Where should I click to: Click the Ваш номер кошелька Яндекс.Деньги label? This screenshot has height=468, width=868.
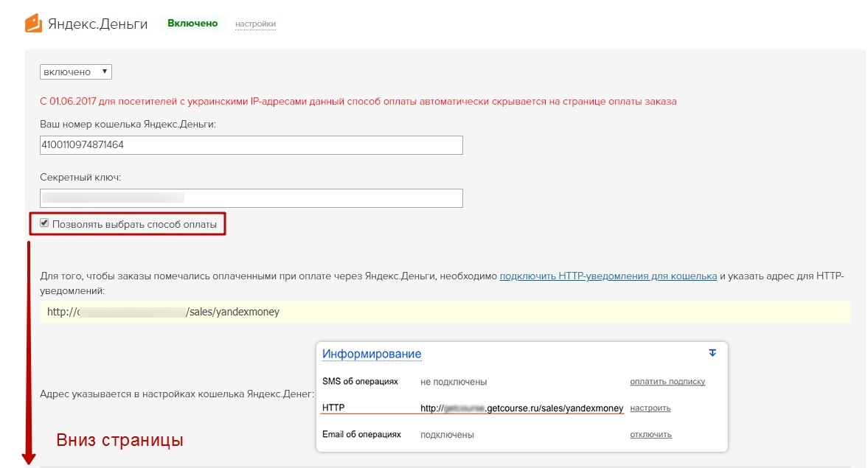point(128,125)
